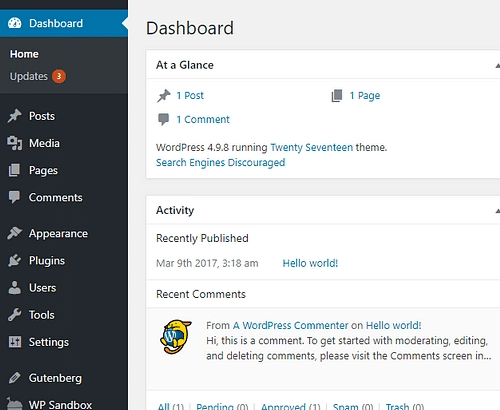This screenshot has width=500, height=410.
Task: Click the pushpin icon beside 1 Post
Action: click(164, 96)
